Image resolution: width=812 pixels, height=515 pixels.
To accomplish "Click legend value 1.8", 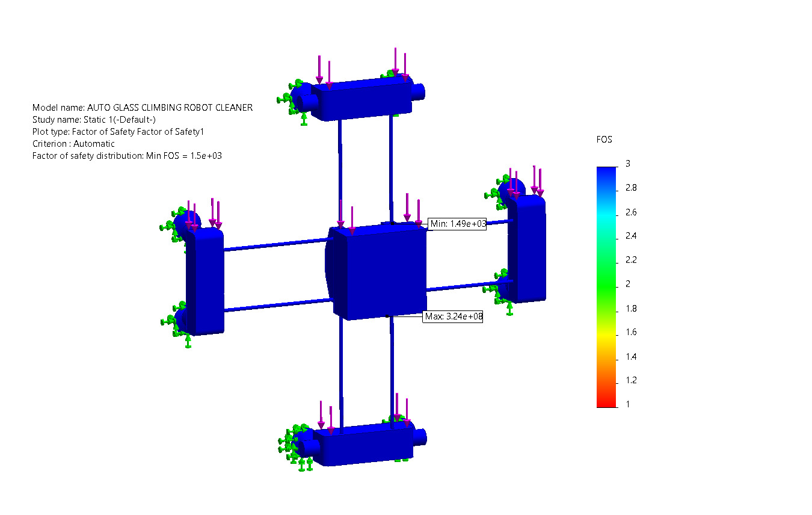I will [x=631, y=309].
